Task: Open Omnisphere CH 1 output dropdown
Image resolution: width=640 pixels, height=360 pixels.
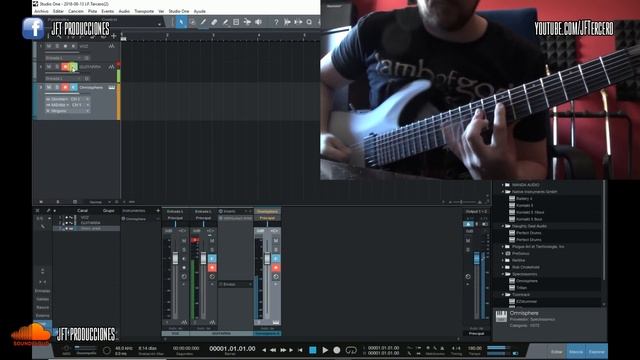Action: [x=80, y=99]
